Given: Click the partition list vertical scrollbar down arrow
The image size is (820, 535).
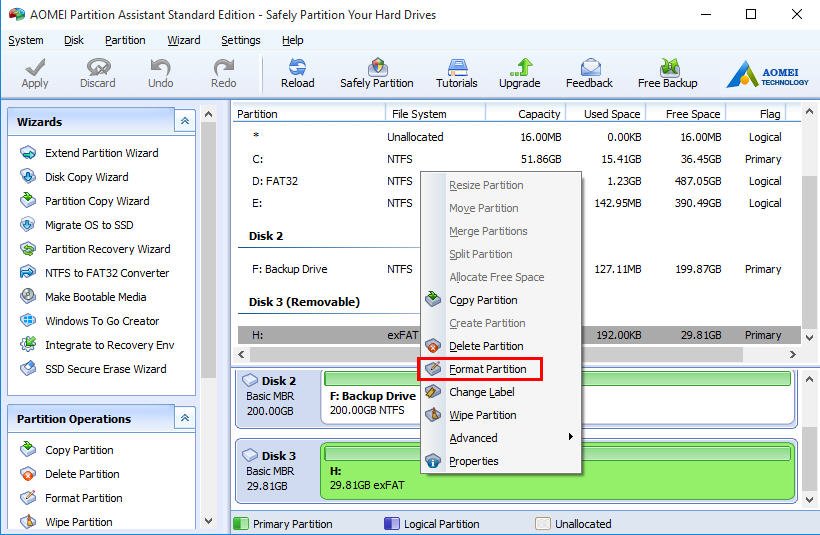Looking at the screenshot, I should (x=810, y=337).
